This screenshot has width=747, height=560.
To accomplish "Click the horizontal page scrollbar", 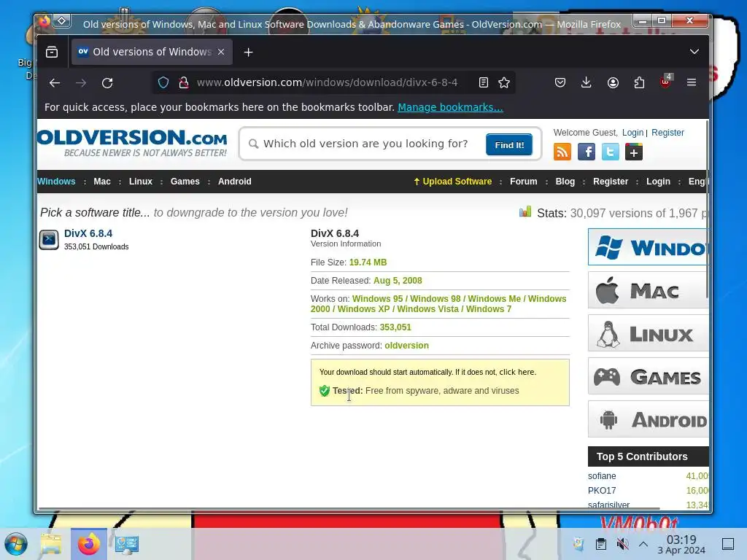I will [x=349, y=508].
